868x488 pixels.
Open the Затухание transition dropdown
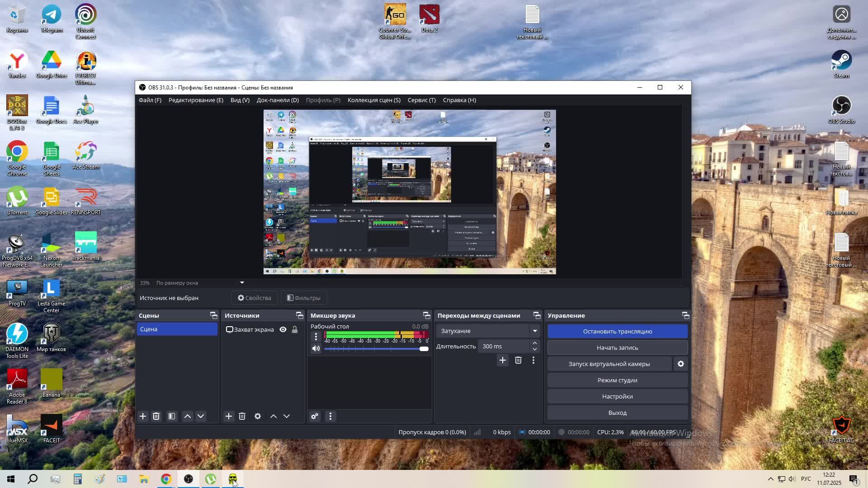coord(535,331)
